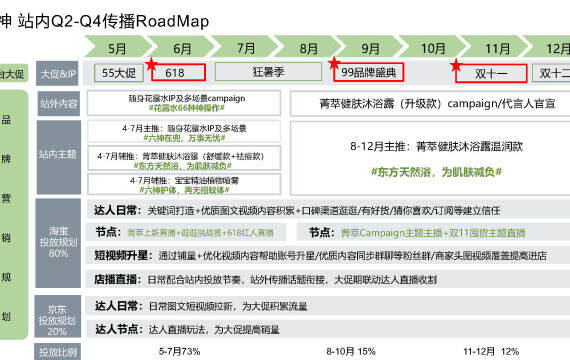570x360 pixels.
Task: Select the 京东投放规划 20% label
Action: (x=57, y=316)
